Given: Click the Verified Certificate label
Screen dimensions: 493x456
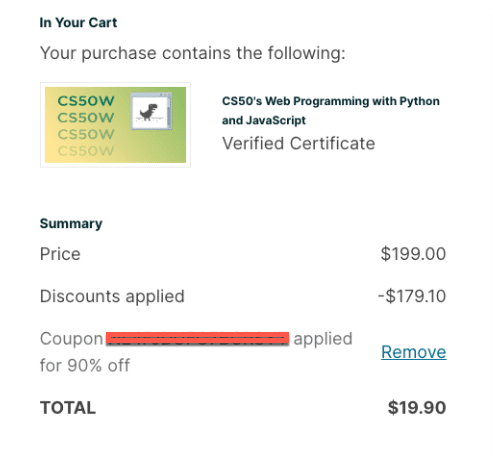Looking at the screenshot, I should click(299, 144).
